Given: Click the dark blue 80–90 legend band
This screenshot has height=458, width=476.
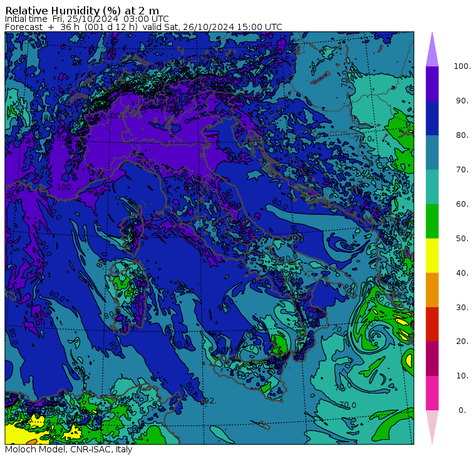Looking at the screenshot, I should (x=432, y=118).
